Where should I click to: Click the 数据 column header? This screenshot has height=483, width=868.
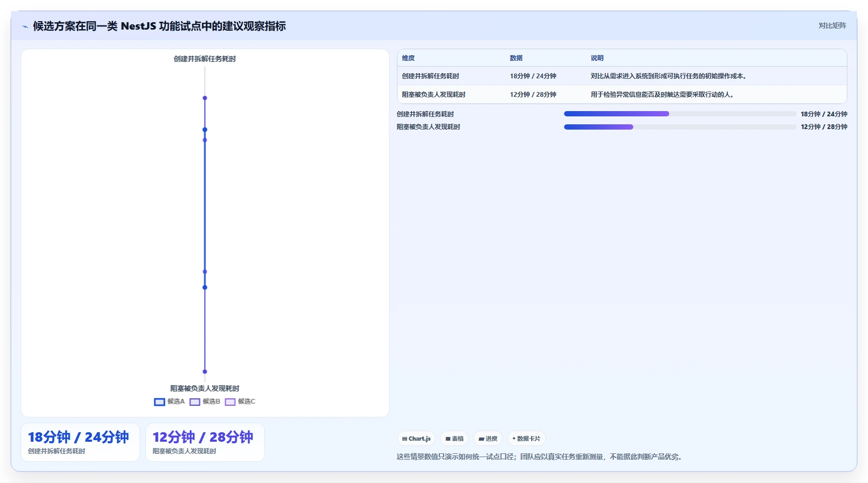pos(516,58)
